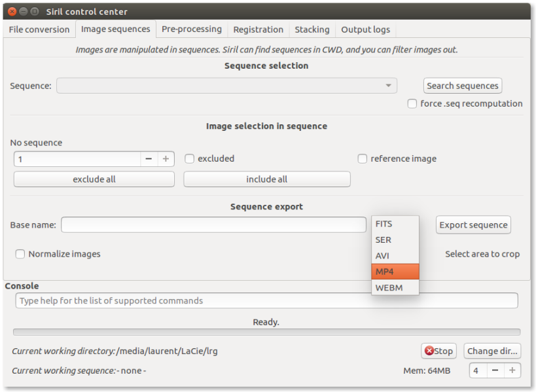Click the Stop button with red icon
536x392 pixels.
pos(438,351)
